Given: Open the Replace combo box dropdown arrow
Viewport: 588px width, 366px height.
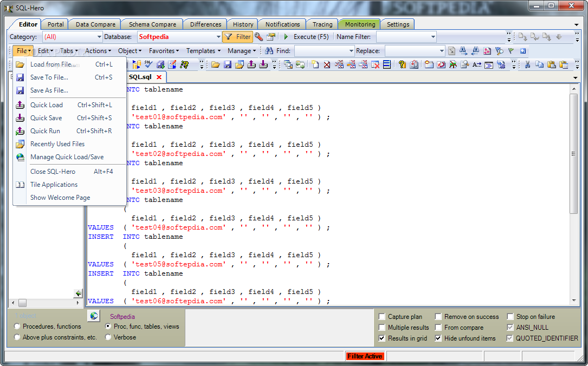Looking at the screenshot, I should click(x=441, y=50).
